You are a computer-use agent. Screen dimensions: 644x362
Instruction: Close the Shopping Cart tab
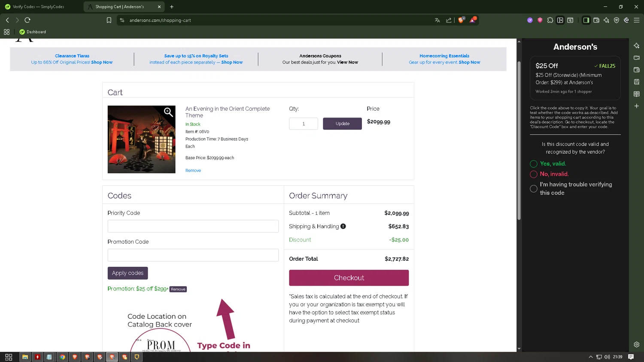pos(159,7)
